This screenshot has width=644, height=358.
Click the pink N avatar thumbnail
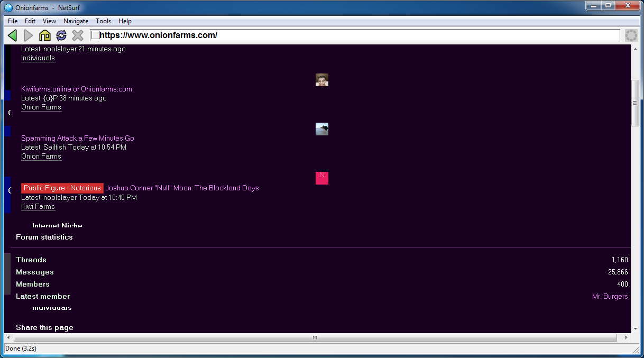321,178
